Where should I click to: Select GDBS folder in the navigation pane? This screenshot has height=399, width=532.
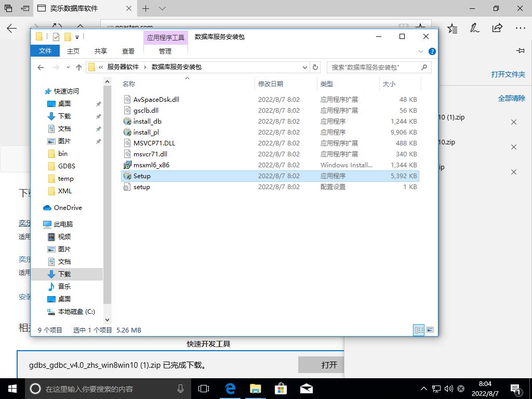(66, 166)
